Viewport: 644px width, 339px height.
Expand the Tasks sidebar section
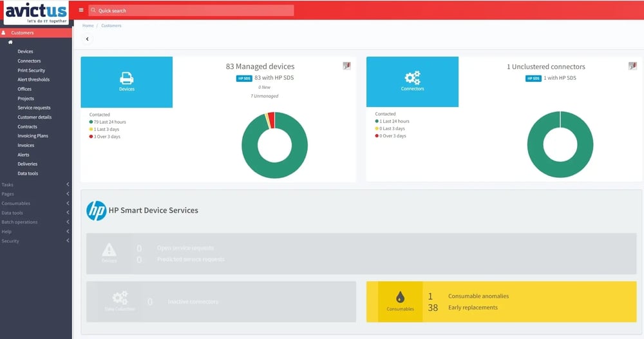pos(36,185)
